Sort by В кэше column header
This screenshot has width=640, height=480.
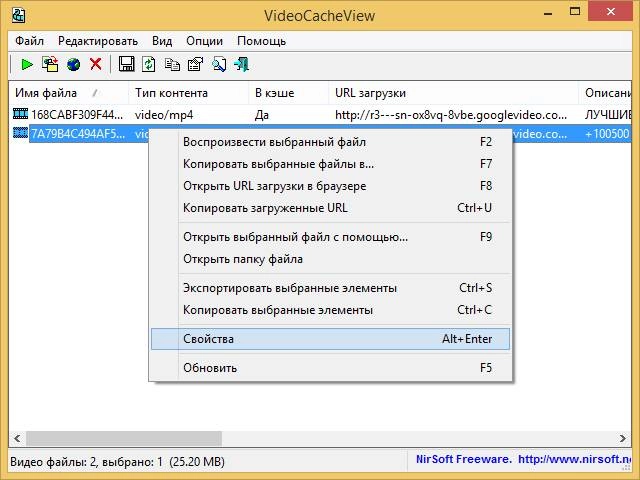(288, 93)
